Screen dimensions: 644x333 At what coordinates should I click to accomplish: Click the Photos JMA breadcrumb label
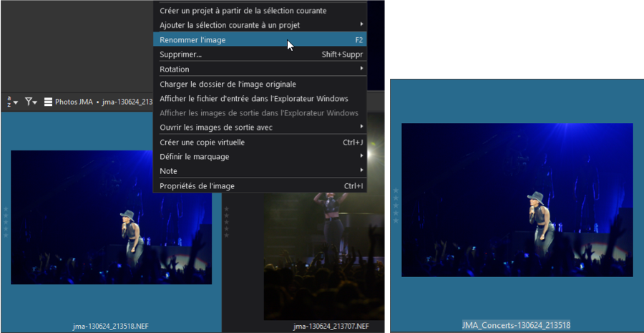click(x=74, y=102)
